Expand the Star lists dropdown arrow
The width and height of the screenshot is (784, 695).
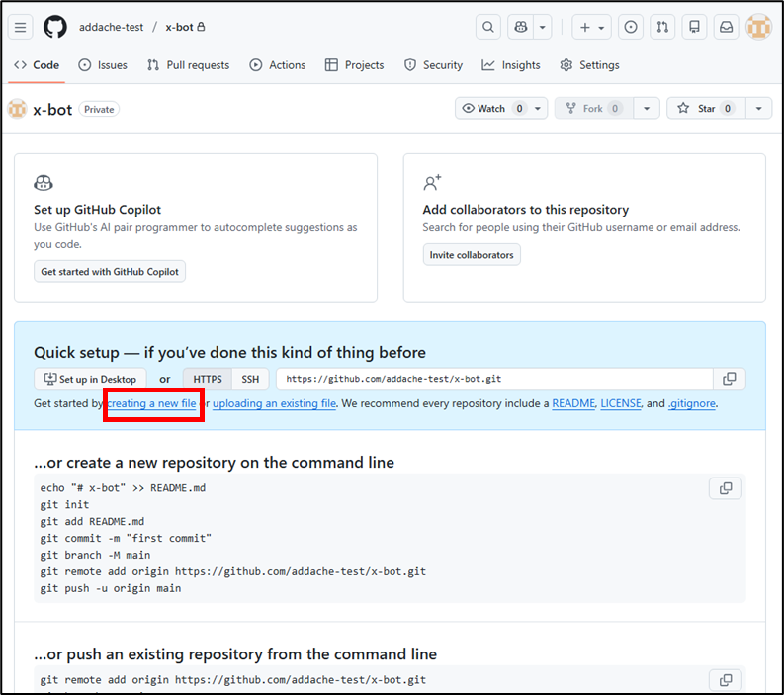[758, 109]
